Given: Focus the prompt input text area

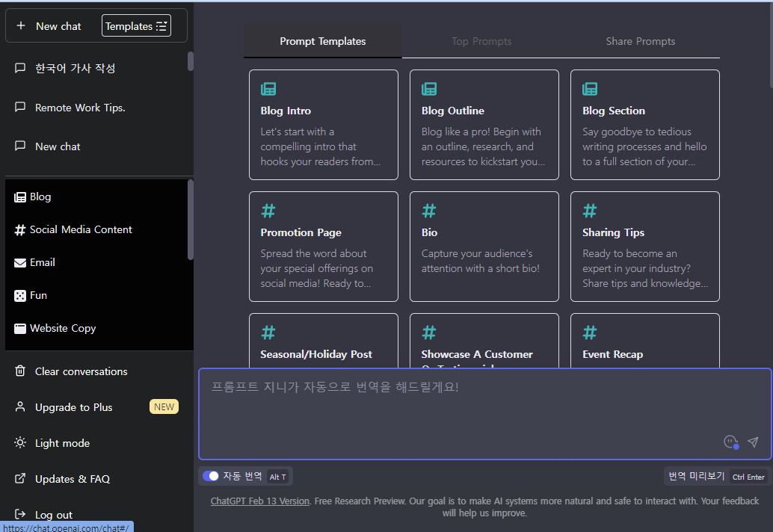Looking at the screenshot, I should [485, 414].
